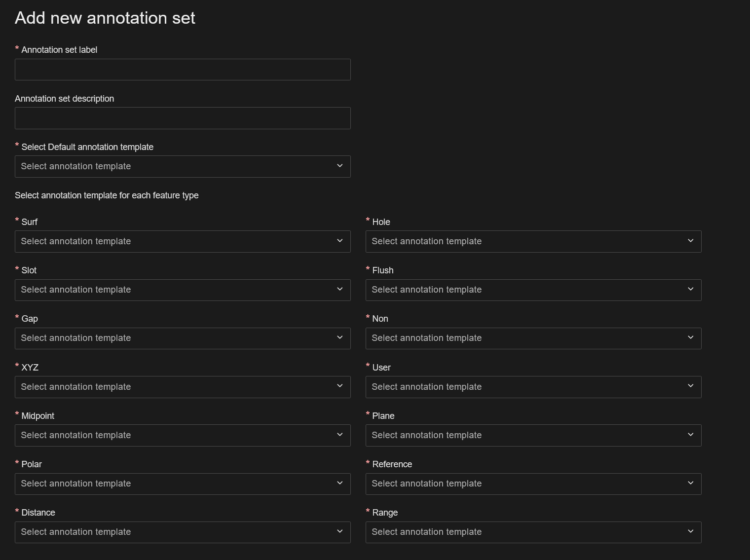
Task: Expand the Distance template dropdown
Action: [x=183, y=532]
